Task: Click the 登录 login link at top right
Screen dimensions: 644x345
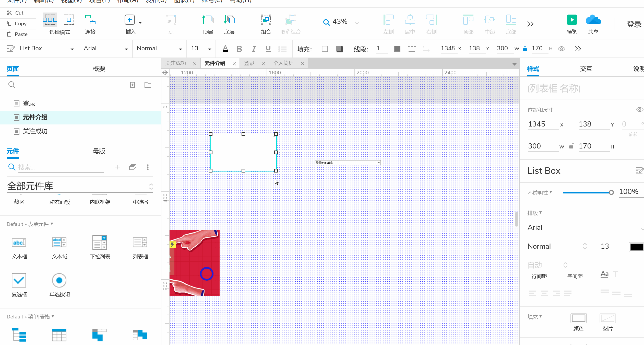Action: pyautogui.click(x=634, y=24)
